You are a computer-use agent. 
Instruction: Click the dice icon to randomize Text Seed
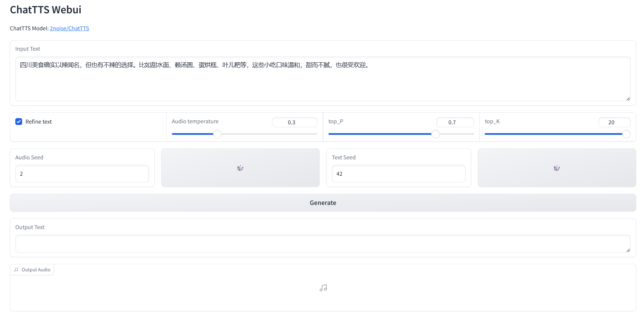pos(556,168)
